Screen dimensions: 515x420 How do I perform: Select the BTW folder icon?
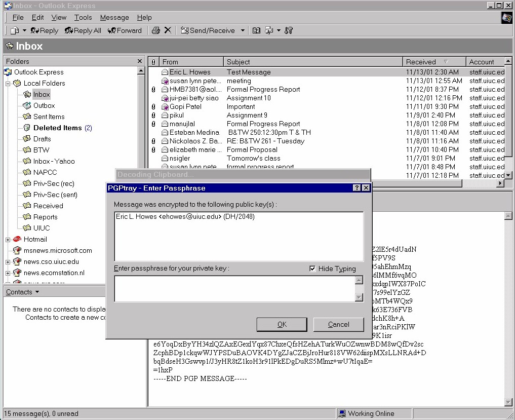[27, 150]
